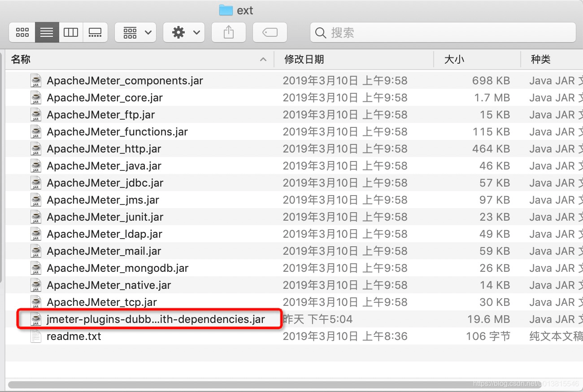This screenshot has width=583, height=392.
Task: Click the JAR icon of ApacheJMeter_tcp.jar
Action: tap(36, 302)
